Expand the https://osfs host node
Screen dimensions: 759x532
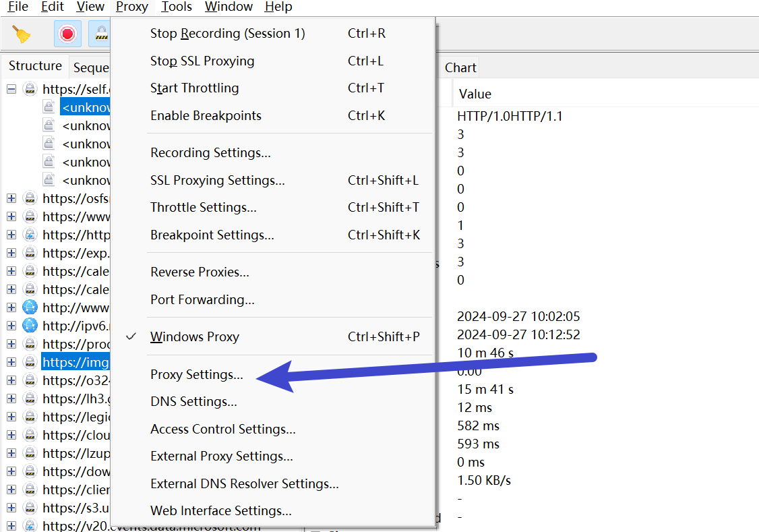click(x=11, y=198)
